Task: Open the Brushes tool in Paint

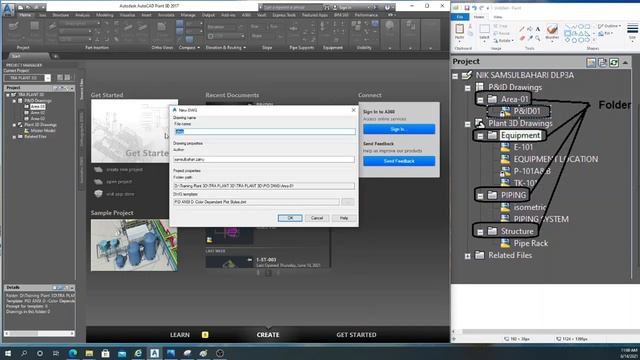Action: [552, 33]
